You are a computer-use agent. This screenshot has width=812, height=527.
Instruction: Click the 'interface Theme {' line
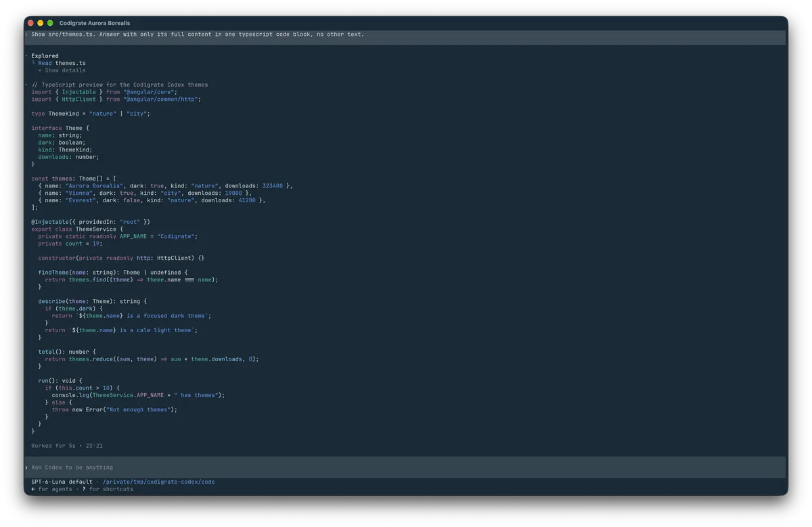(x=60, y=128)
